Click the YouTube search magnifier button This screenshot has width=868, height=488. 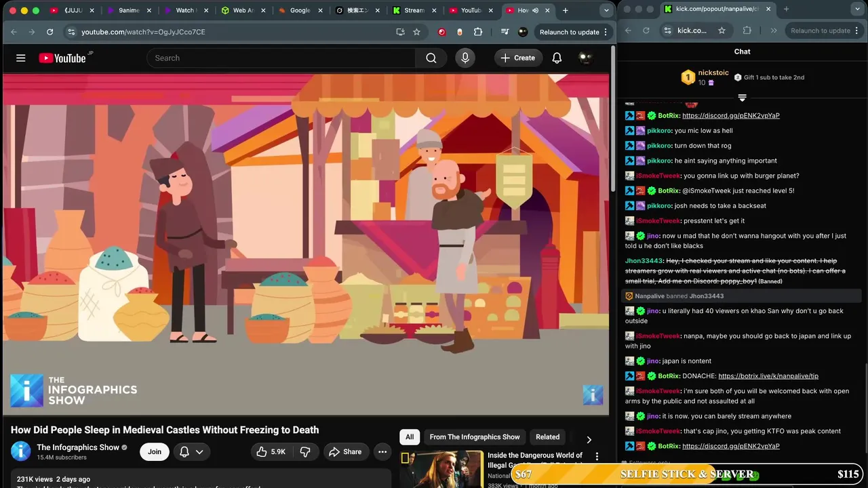click(431, 58)
